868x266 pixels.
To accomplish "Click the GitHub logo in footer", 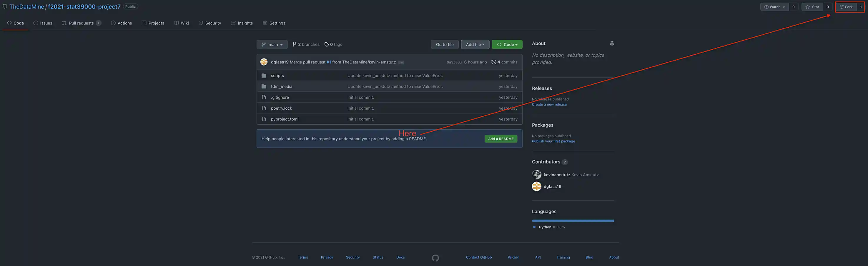I will tap(435, 258).
